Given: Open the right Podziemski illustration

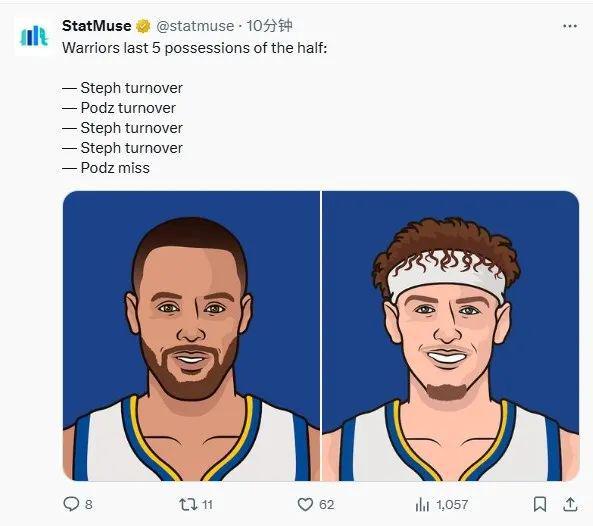Looking at the screenshot, I should click(x=450, y=336).
